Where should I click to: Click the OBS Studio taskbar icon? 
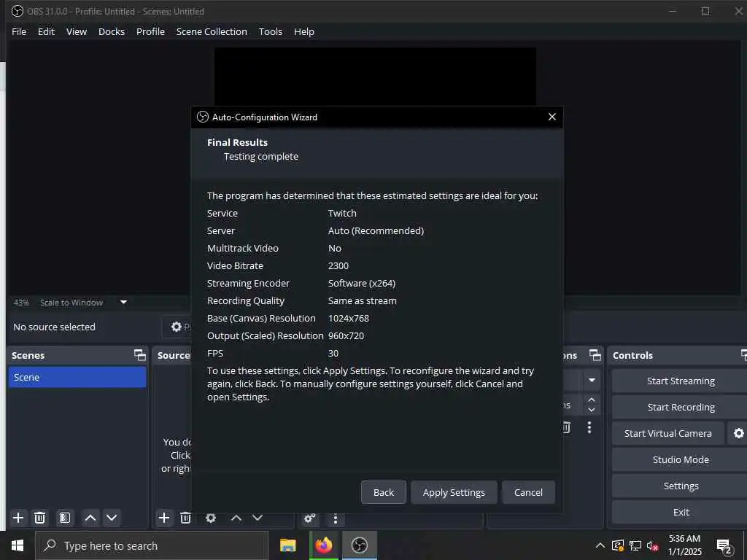360,545
